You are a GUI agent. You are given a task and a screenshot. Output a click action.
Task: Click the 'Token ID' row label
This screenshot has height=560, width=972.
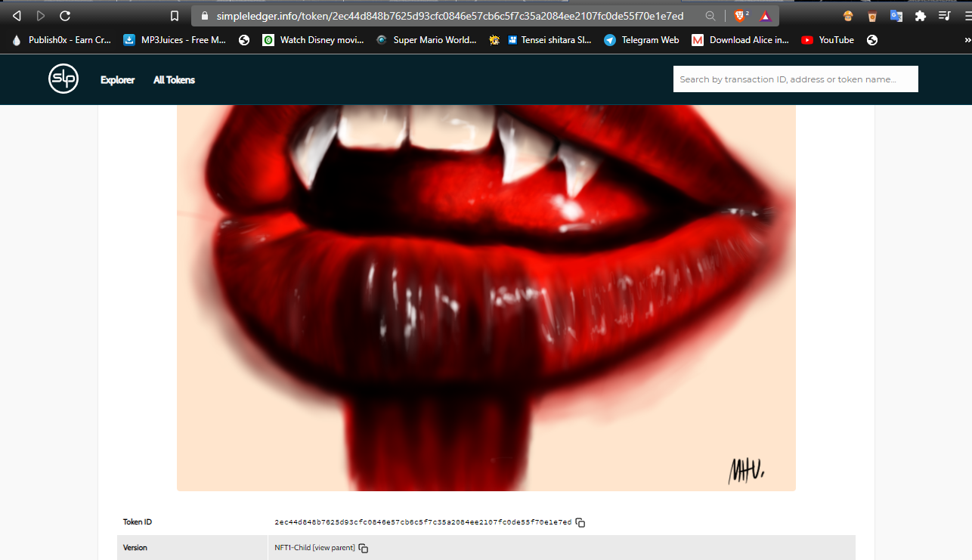pyautogui.click(x=138, y=522)
